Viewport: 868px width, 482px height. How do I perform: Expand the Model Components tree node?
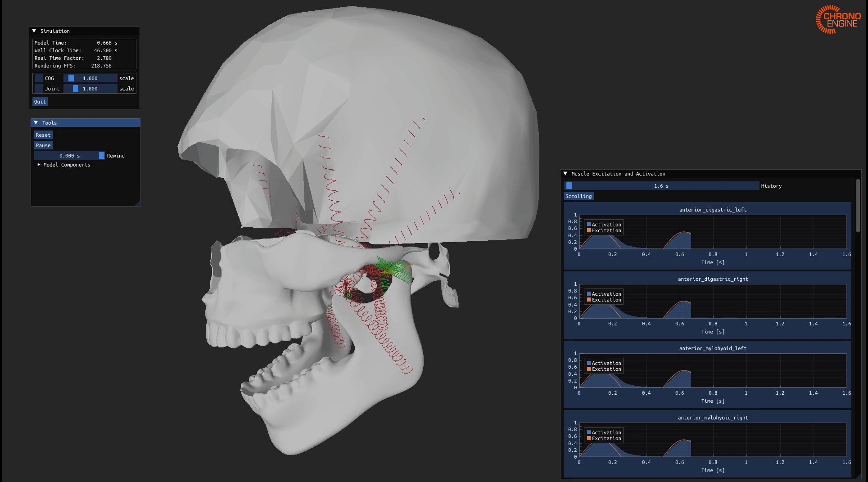click(x=39, y=165)
